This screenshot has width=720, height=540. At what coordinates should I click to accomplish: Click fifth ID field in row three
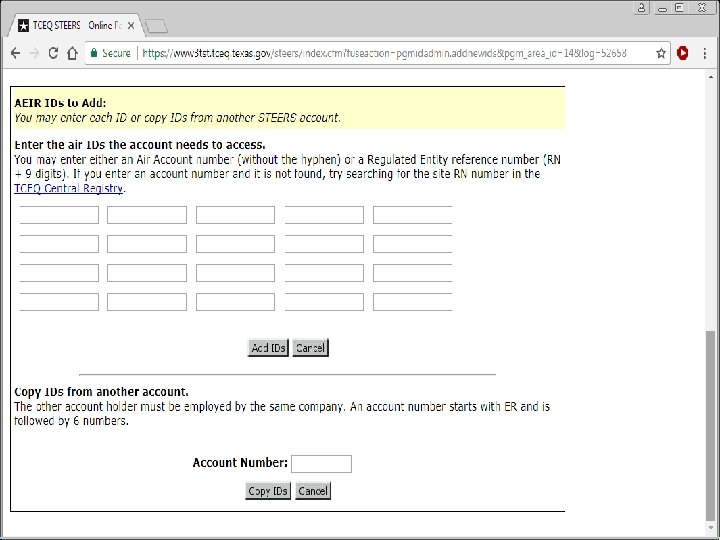pos(412,273)
